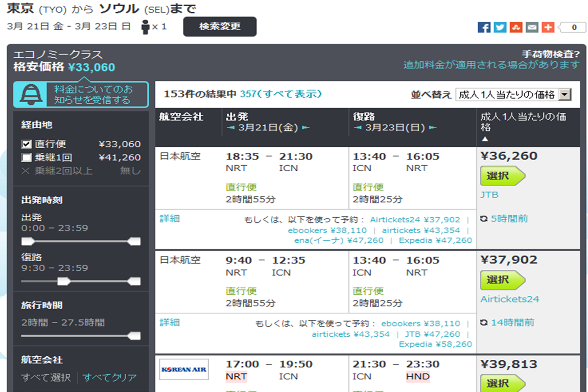Book via ena(イーナ) ¥47,260 link
This screenshot has height=392, width=588.
point(339,240)
